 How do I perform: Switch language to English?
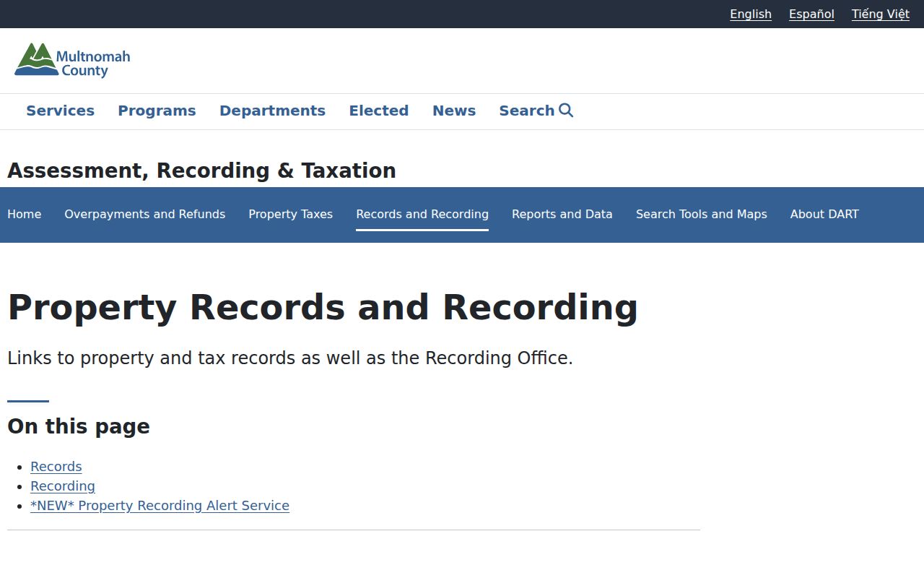(751, 14)
